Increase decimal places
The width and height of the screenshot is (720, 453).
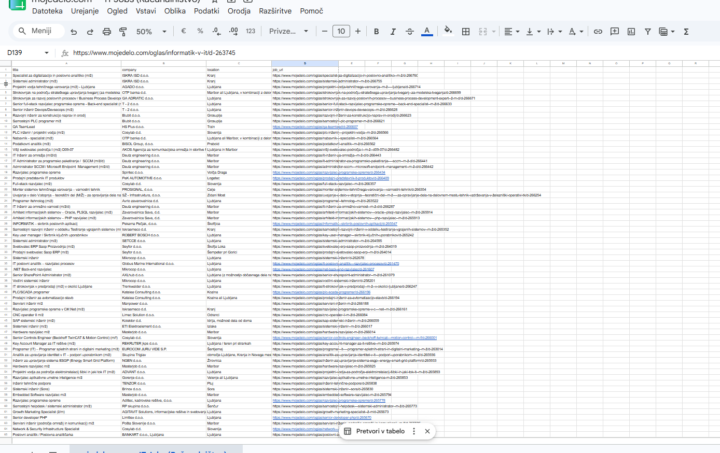click(233, 31)
